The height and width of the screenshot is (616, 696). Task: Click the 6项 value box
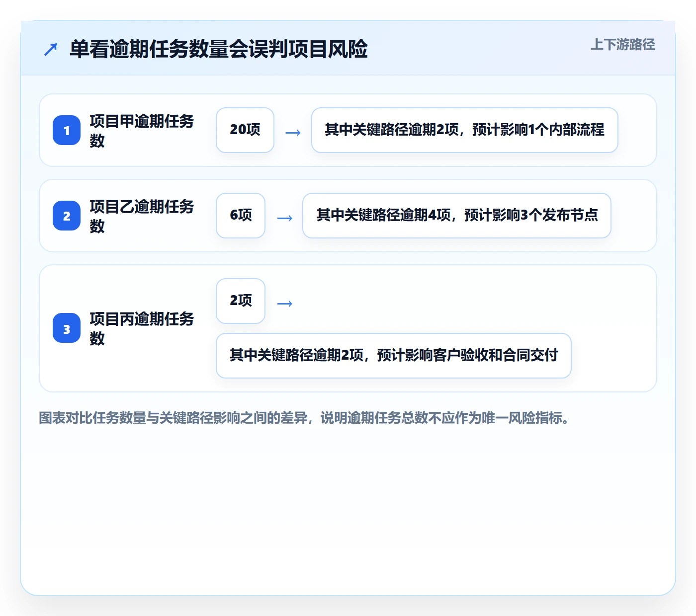click(x=241, y=216)
